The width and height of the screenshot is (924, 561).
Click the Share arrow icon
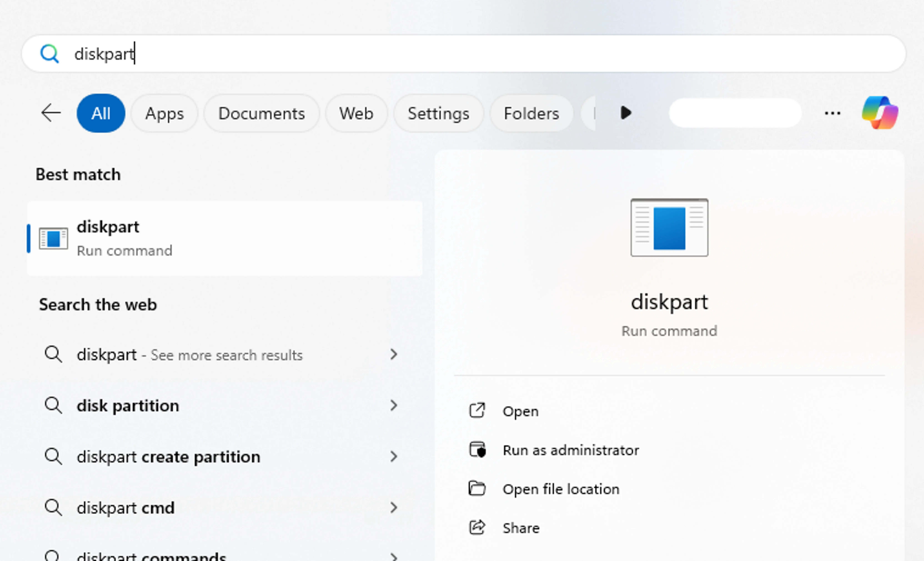point(477,527)
